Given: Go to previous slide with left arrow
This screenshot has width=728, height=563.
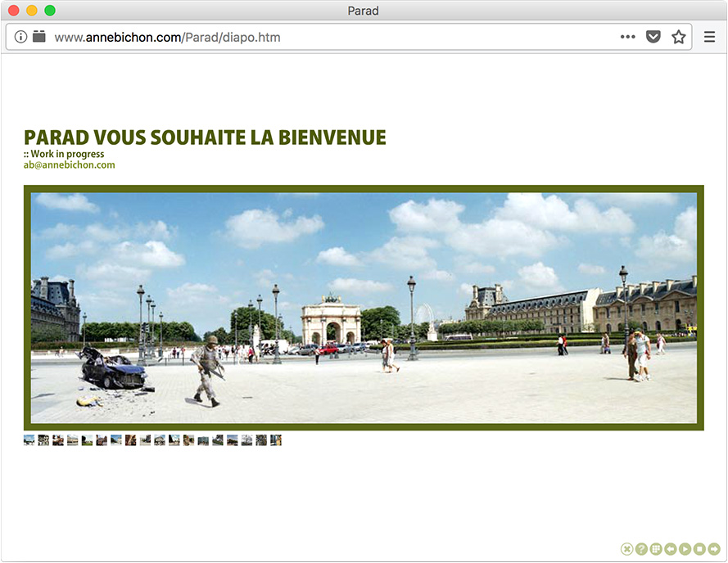Looking at the screenshot, I should [671, 549].
